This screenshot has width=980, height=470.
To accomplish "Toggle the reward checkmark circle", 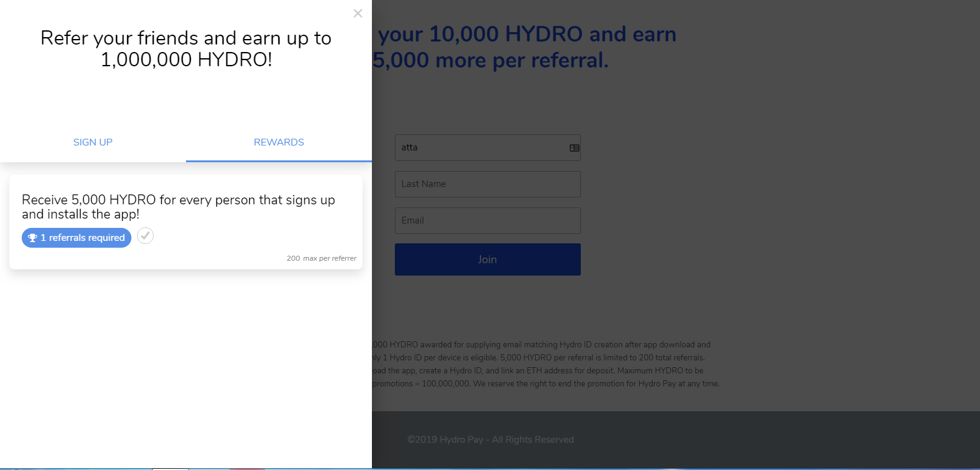I will click(x=145, y=236).
